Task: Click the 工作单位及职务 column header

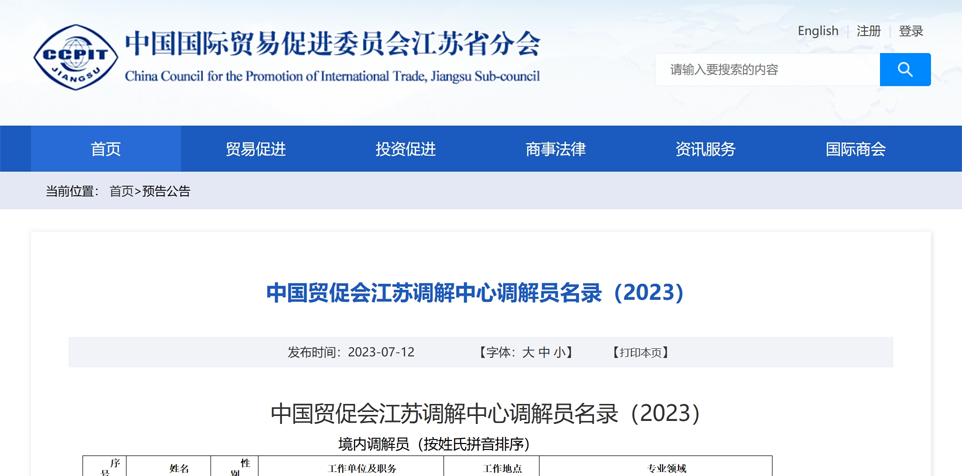Action: 363,469
